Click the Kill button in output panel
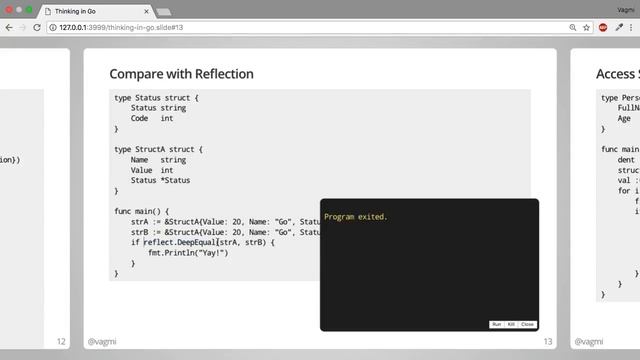The height and width of the screenshot is (360, 640). tap(511, 324)
